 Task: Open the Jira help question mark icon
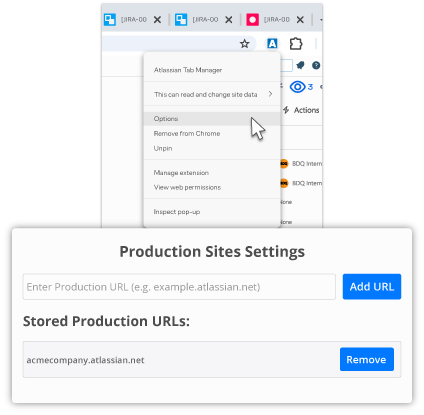pyautogui.click(x=316, y=65)
